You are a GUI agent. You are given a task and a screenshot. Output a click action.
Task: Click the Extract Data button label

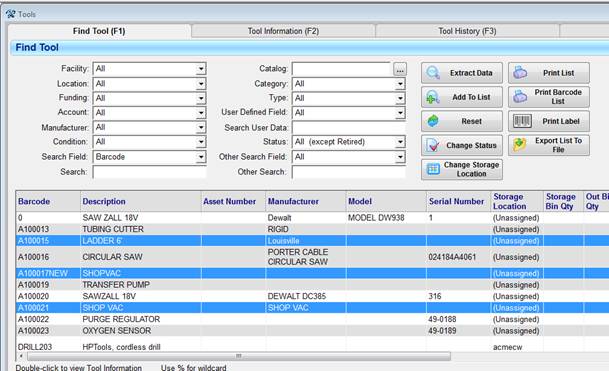(x=471, y=73)
